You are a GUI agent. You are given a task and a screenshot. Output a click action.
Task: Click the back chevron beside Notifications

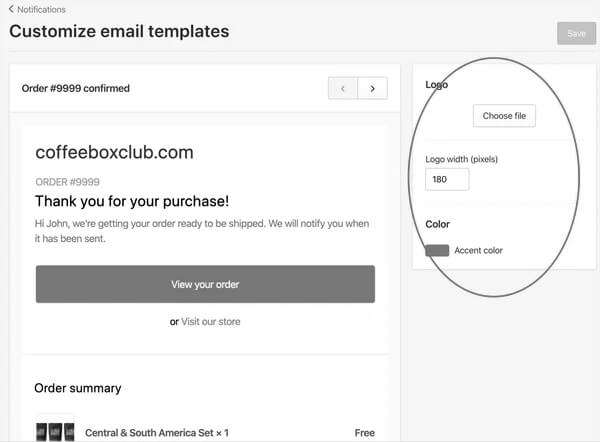pyautogui.click(x=11, y=9)
